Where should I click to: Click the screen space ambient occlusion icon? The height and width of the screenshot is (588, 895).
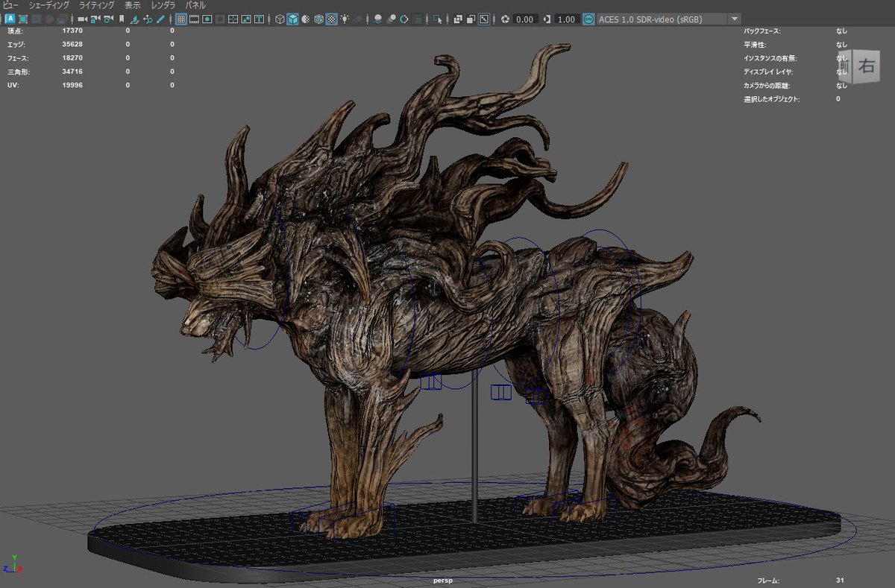(x=378, y=19)
